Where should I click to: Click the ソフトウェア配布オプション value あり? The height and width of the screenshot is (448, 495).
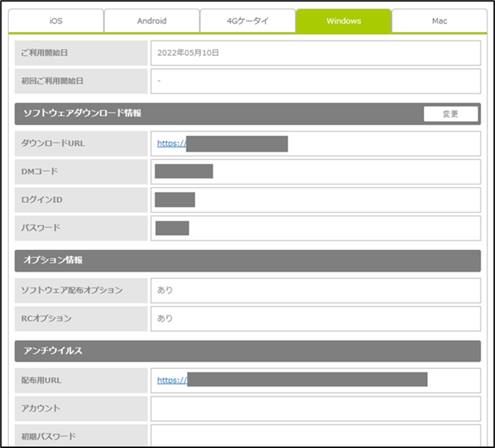[x=165, y=291]
